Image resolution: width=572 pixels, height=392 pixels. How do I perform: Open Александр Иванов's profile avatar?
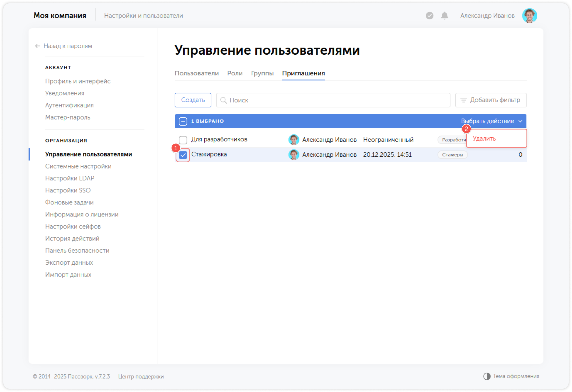[529, 16]
